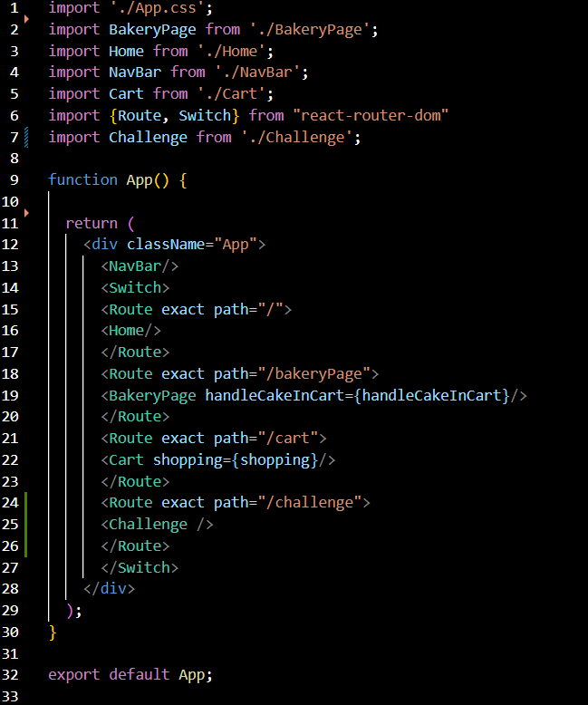Click the 'export' keyword on line 32
Image resolution: width=588 pixels, height=705 pixels.
pyautogui.click(x=74, y=675)
